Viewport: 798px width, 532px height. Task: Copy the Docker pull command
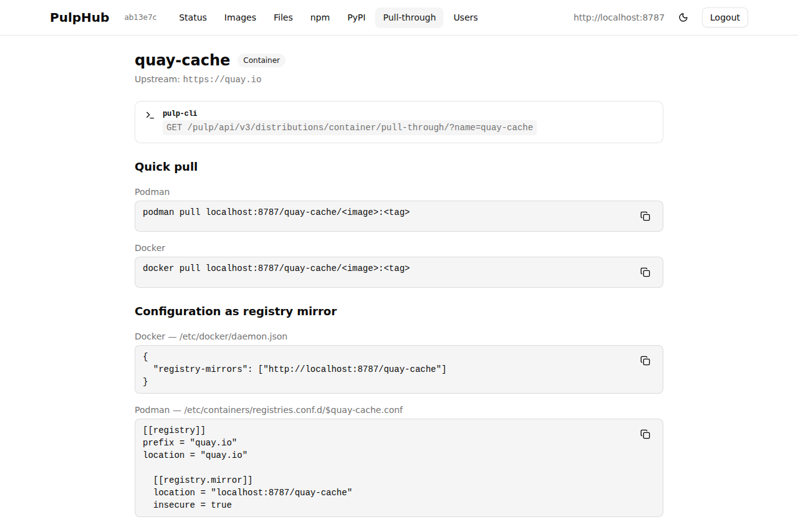pyautogui.click(x=645, y=272)
